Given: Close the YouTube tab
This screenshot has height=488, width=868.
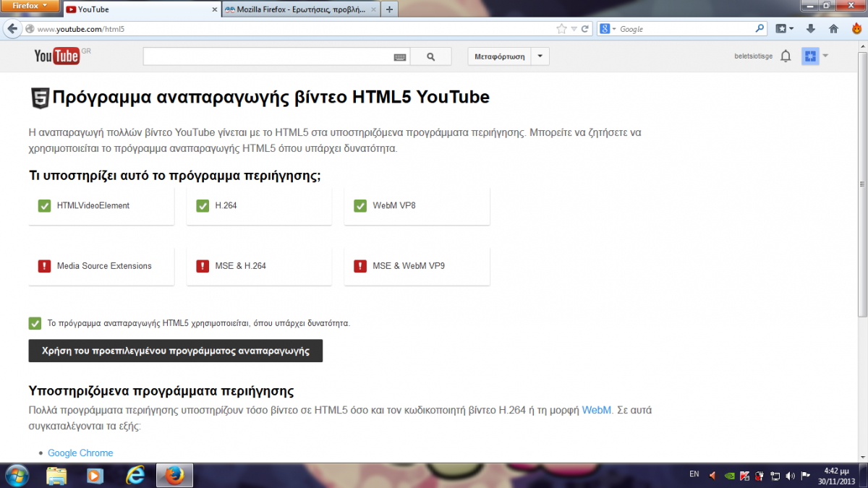Looking at the screenshot, I should 214,10.
